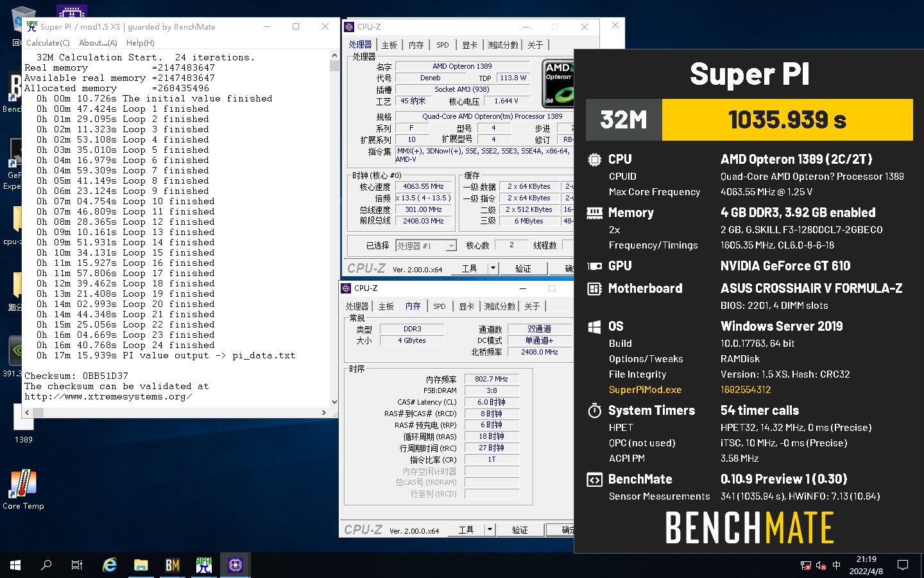Screen dimensions: 924x578
Task: Click the scroll-down arrow in Super PI
Action: [334, 402]
